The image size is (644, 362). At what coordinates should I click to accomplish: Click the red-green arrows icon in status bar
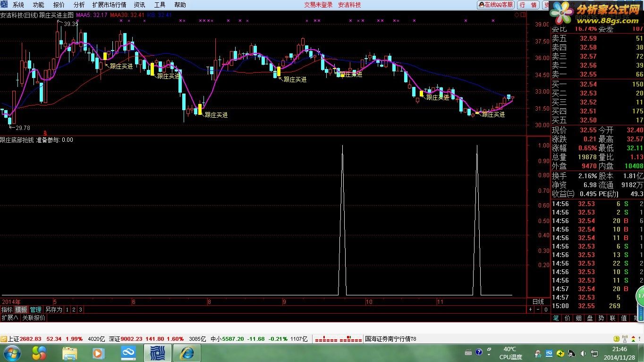pos(632,339)
